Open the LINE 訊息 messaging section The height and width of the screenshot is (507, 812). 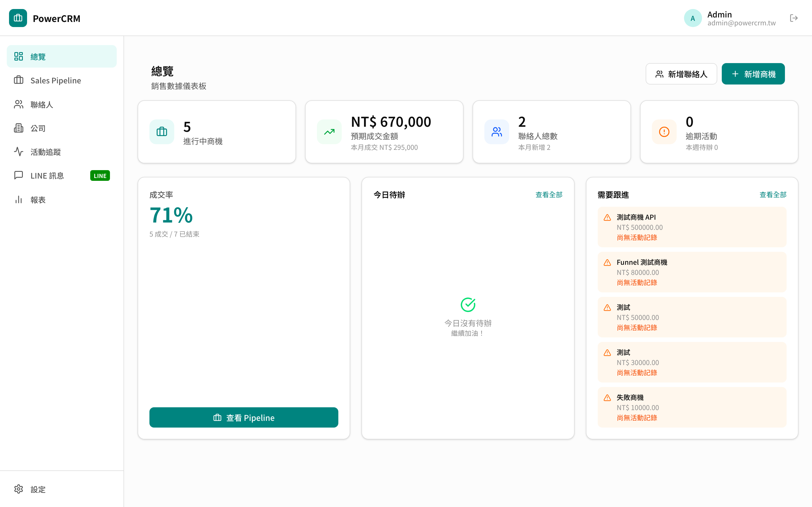[47, 175]
